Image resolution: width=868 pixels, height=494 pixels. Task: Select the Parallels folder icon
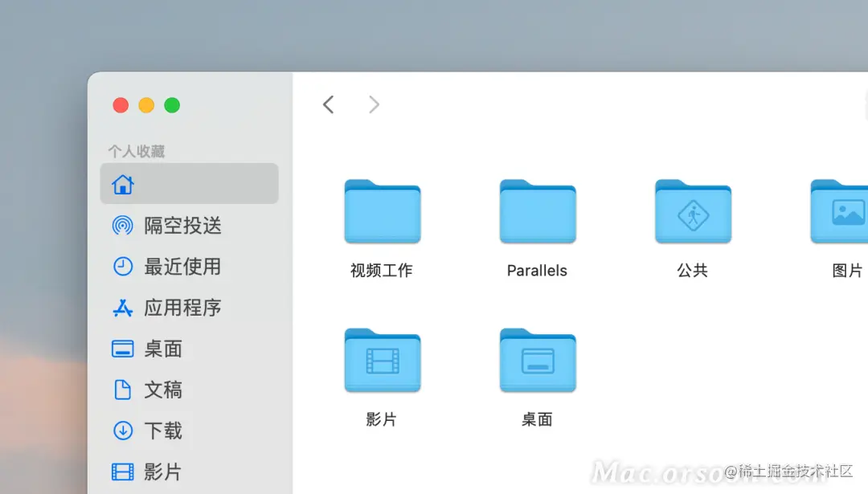[538, 211]
